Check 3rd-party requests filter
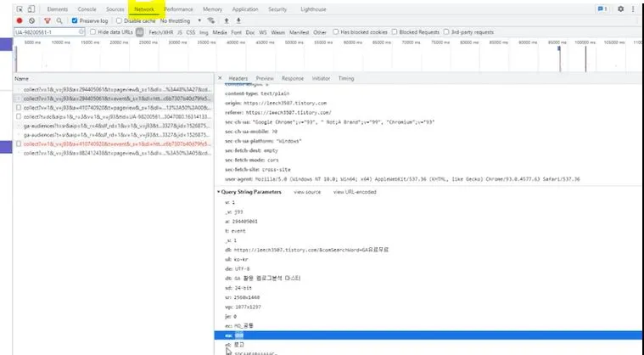The height and width of the screenshot is (355, 644). click(446, 31)
